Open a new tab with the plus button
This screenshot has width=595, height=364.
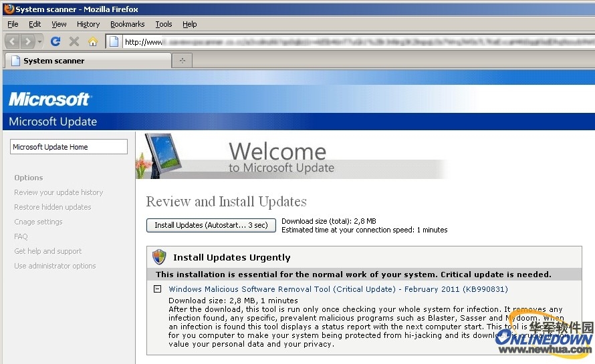(182, 61)
